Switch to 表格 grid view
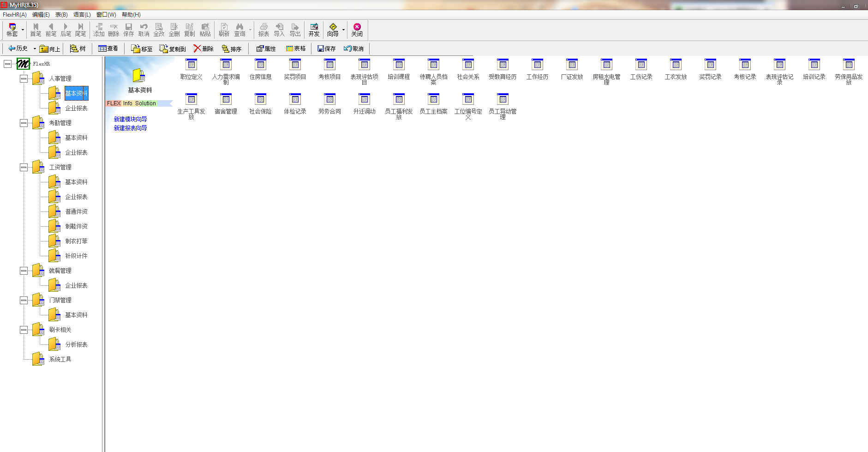 point(295,48)
